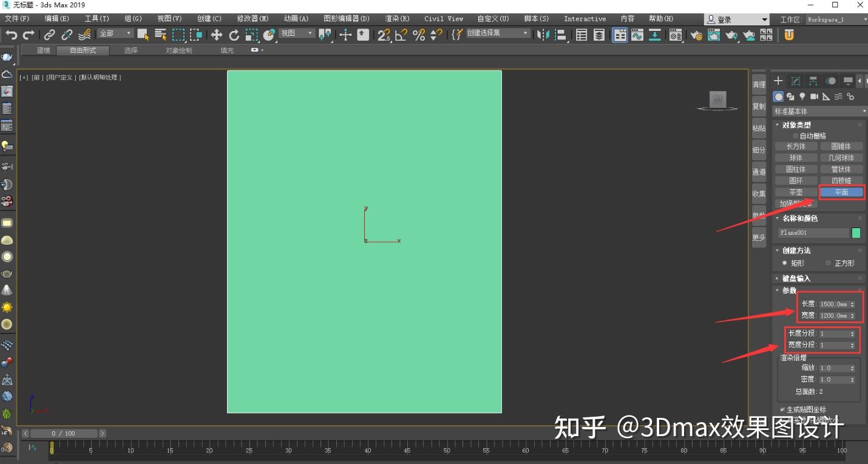Image resolution: width=868 pixels, height=464 pixels.
Task: Open the 标准基本体 dropdown
Action: [819, 111]
